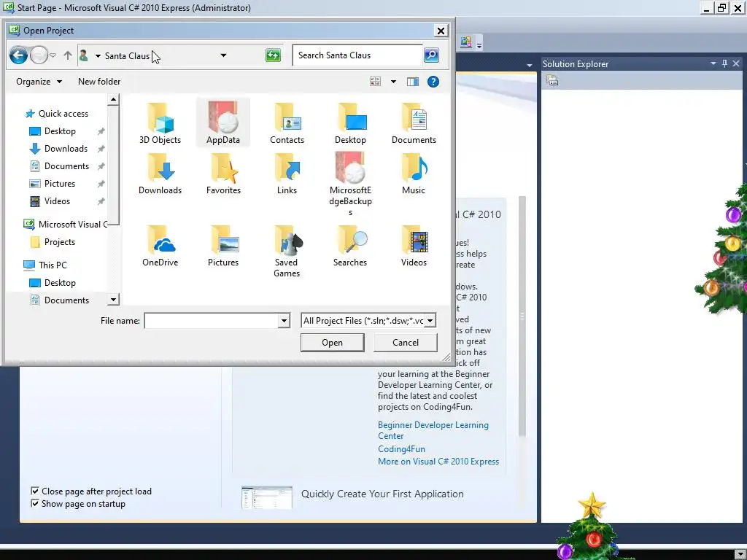Select the Downloads folder in file list

[160, 174]
